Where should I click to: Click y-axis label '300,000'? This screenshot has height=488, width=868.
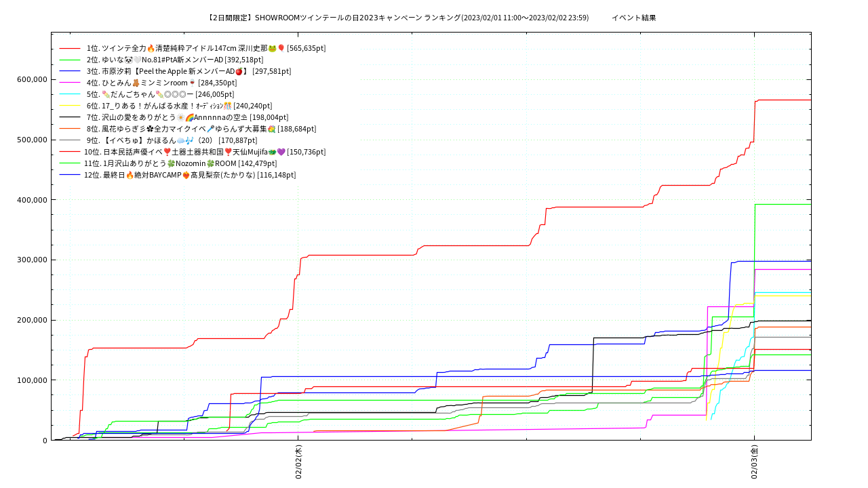31,260
